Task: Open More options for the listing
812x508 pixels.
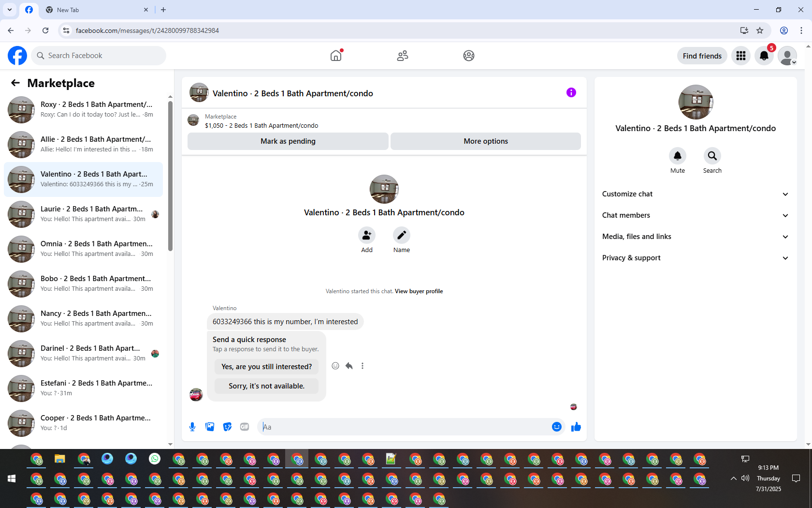Action: click(x=486, y=141)
